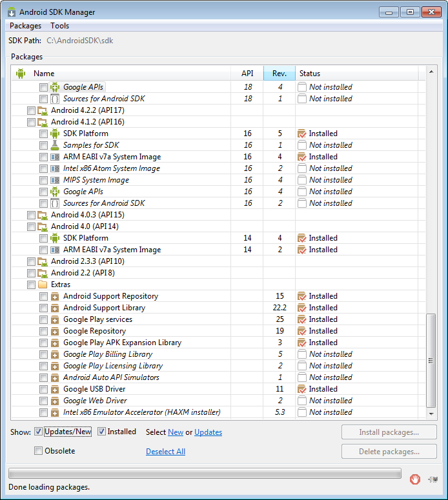Screen dimensions: 448x500
Task: Sort by the API column header
Action: [247, 74]
